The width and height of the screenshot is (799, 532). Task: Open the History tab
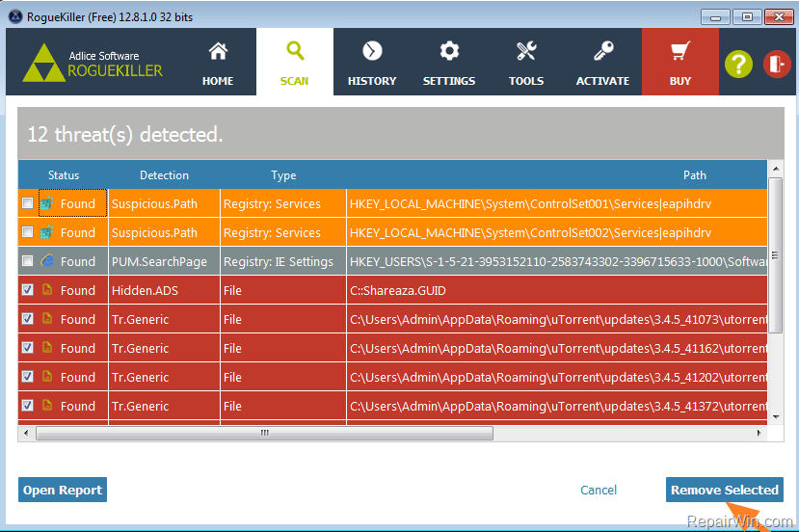(372, 63)
